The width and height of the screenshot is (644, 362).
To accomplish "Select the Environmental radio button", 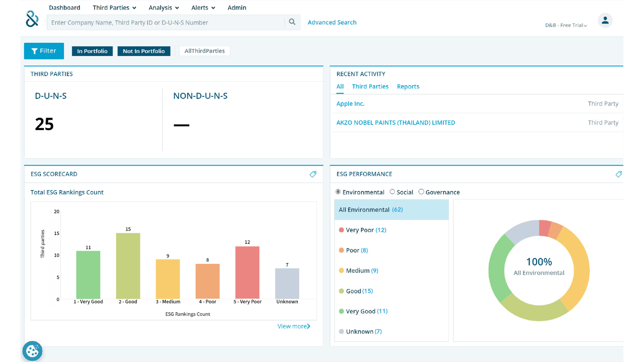I will tap(338, 192).
